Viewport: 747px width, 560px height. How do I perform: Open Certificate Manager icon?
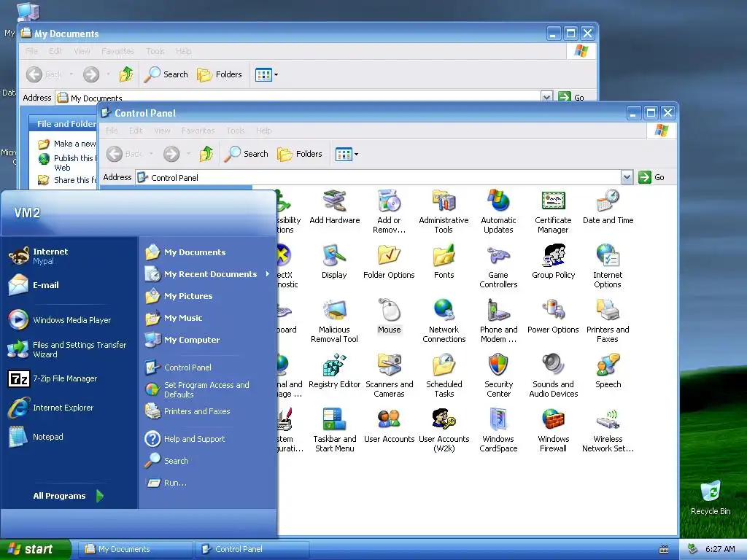tap(553, 212)
